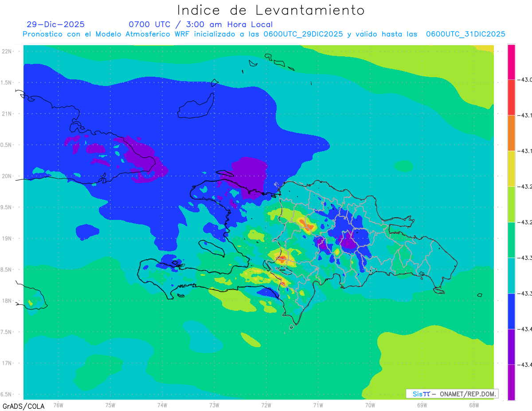This screenshot has height=411, width=532.
Task: Click the lime green color bar segment
Action: [511, 204]
